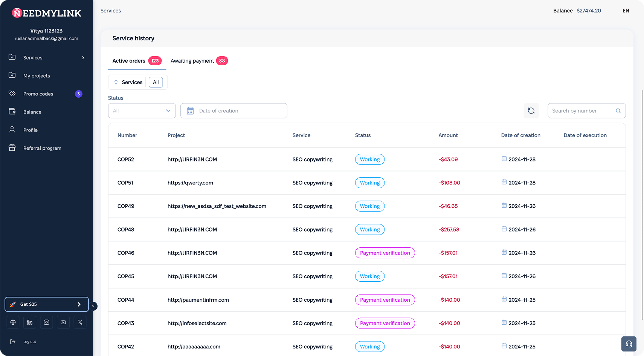
Task: Click the refresh orders icon
Action: point(531,111)
